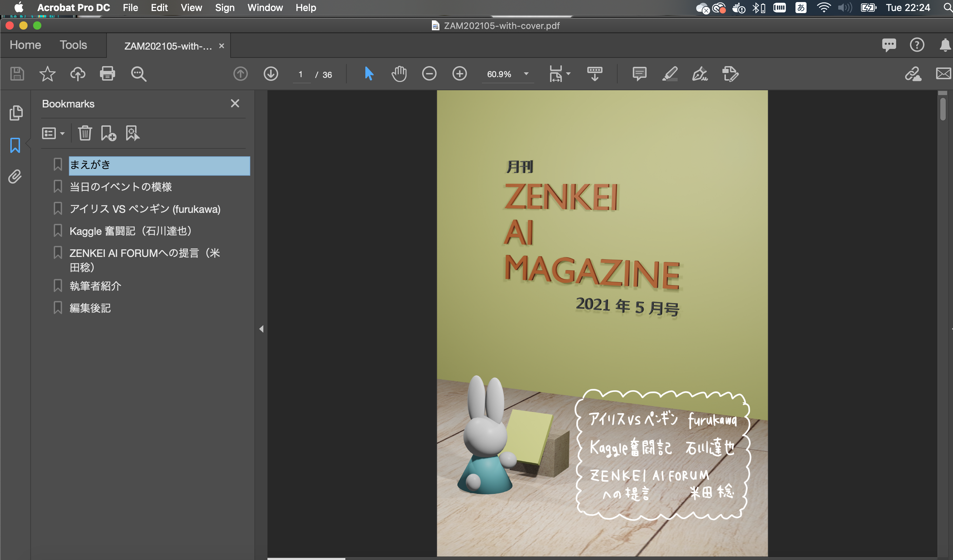Select the Highlight text tool
953x560 pixels.
[x=670, y=74]
